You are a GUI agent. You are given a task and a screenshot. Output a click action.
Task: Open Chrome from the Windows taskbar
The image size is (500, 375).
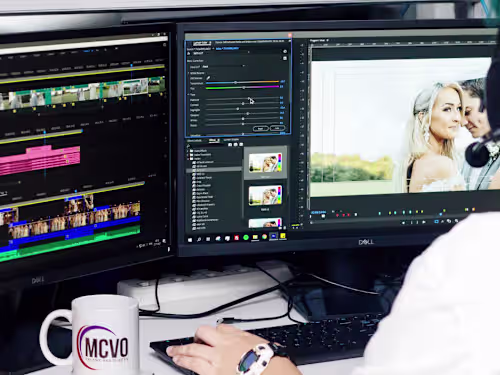[x=264, y=237]
